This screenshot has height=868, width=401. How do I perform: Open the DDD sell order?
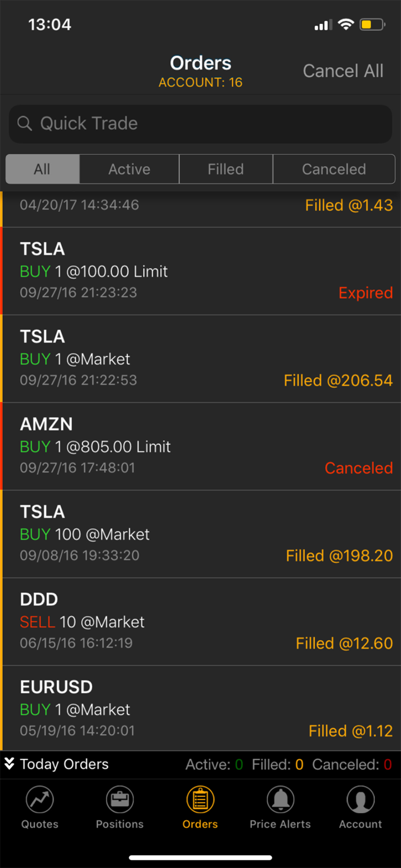(200, 621)
